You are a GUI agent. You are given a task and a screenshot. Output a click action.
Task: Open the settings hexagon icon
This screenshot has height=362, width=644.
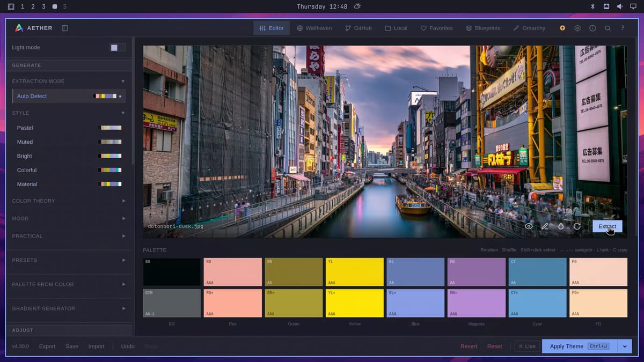pos(577,28)
